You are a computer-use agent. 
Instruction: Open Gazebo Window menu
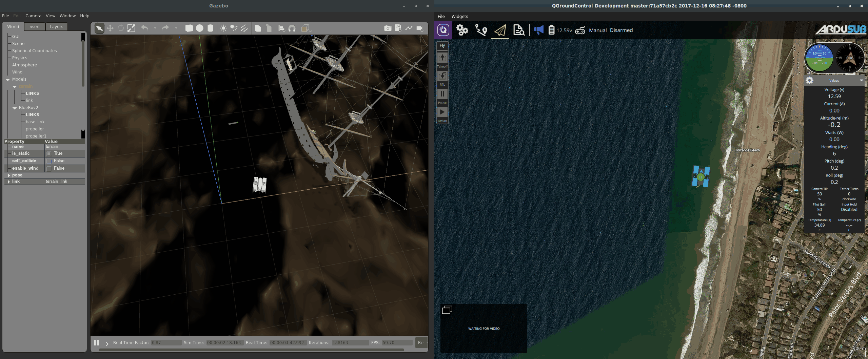[x=67, y=16]
